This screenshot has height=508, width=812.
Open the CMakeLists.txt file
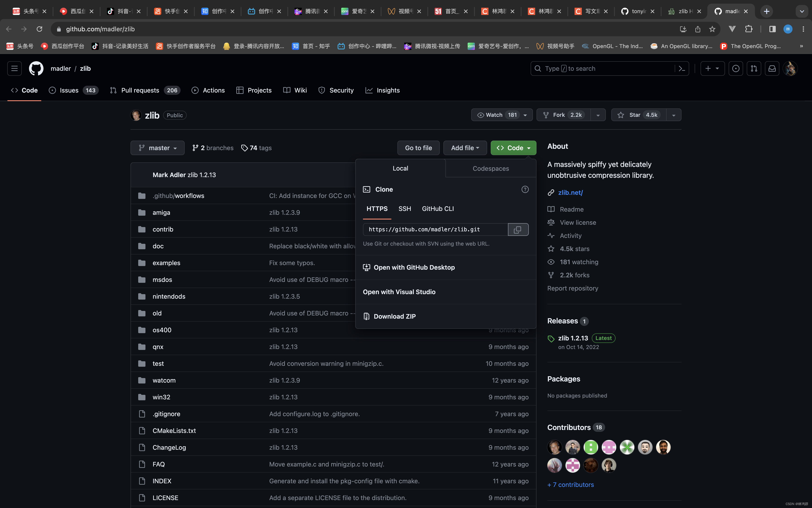coord(174,431)
